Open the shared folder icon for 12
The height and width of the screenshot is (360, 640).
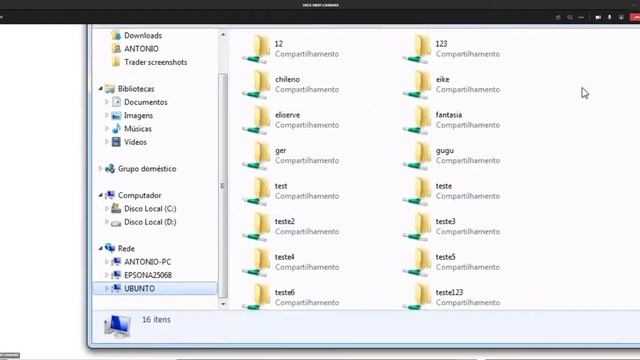pyautogui.click(x=257, y=49)
